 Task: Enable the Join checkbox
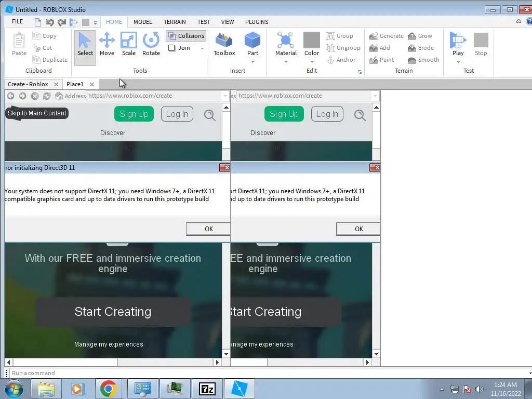point(171,48)
